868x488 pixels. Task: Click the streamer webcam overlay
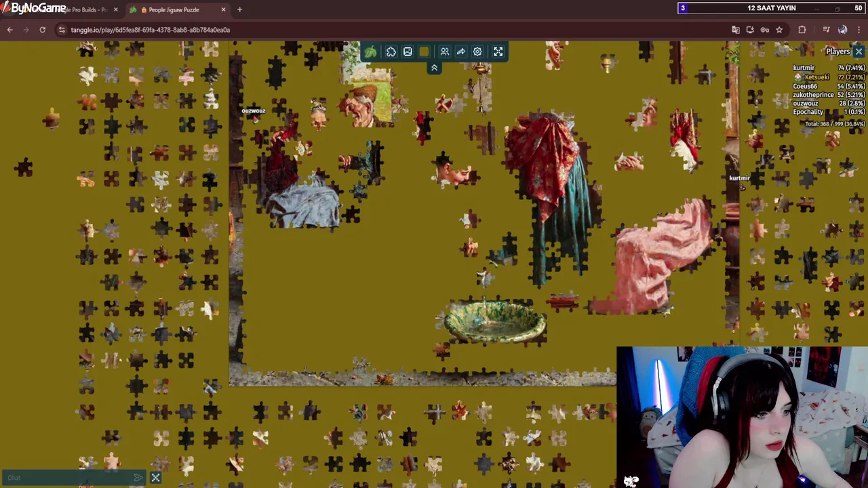point(742,418)
